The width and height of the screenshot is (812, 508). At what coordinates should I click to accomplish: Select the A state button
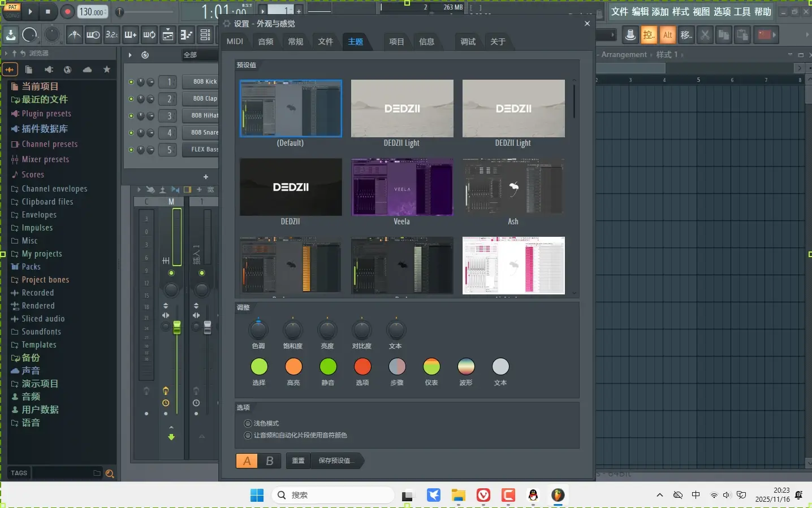coord(247,461)
